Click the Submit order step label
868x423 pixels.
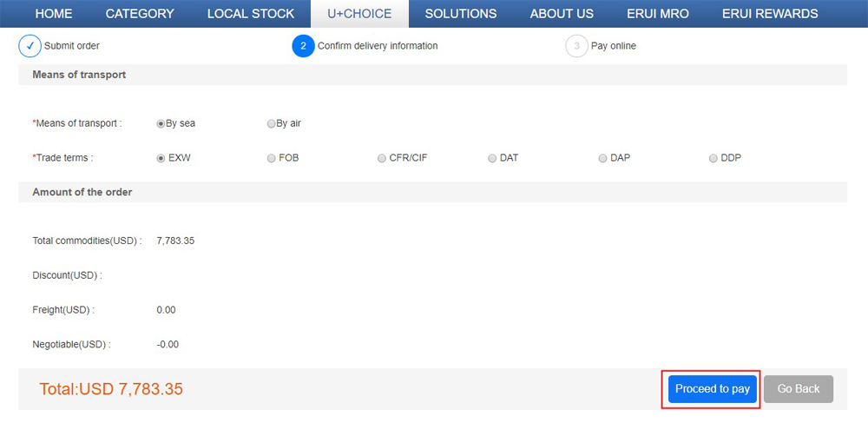pos(72,46)
